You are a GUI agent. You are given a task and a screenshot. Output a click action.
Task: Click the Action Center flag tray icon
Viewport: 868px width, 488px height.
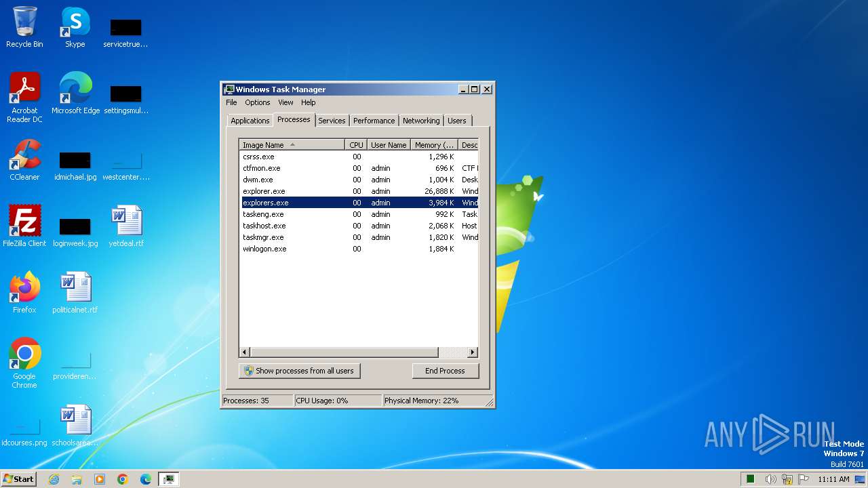pyautogui.click(x=804, y=479)
